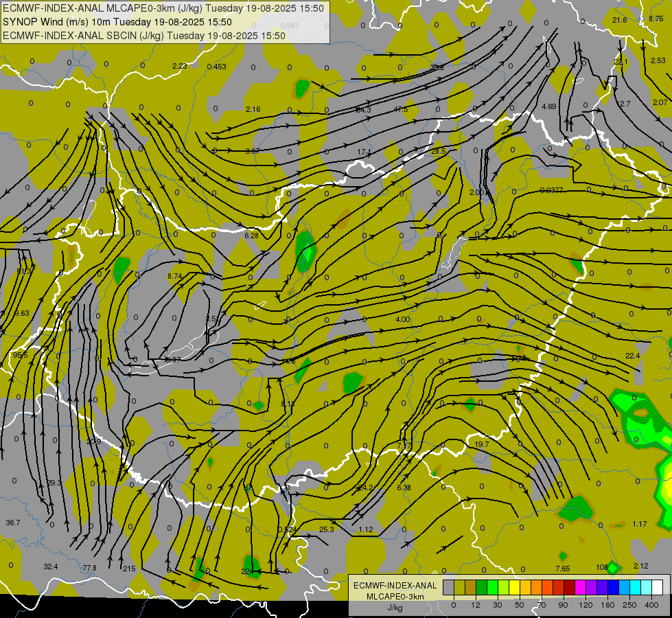Click the legend scale label 400
The height and width of the screenshot is (618, 672).
(651, 605)
